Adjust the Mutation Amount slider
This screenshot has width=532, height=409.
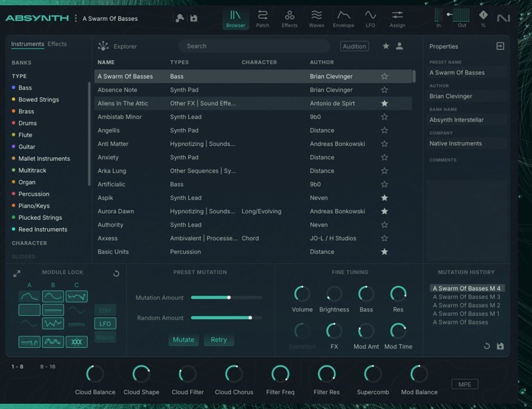point(226,298)
